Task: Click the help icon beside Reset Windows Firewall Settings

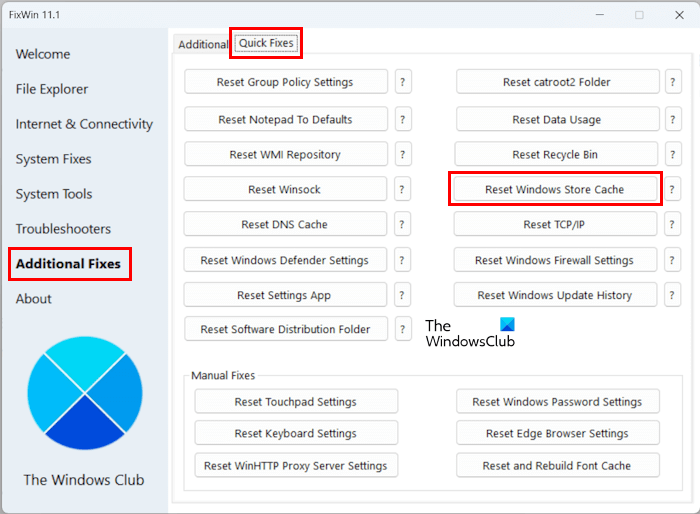Action: (x=672, y=260)
